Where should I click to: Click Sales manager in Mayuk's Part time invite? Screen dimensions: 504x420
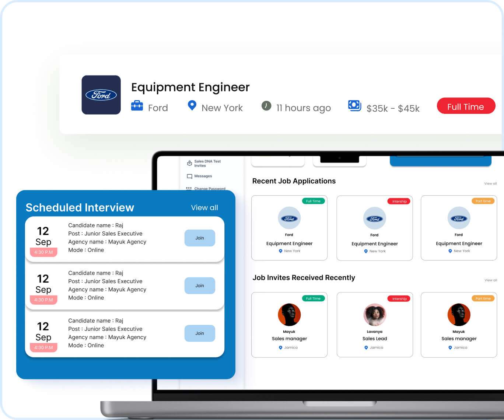(x=459, y=339)
